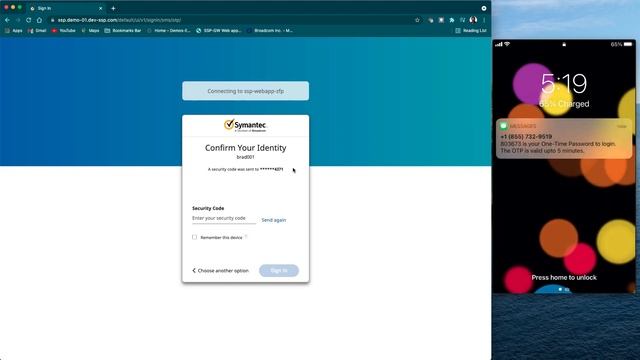Image resolution: width=640 pixels, height=360 pixels.
Task: Open the Gmail bookmark
Action: pyautogui.click(x=37, y=31)
